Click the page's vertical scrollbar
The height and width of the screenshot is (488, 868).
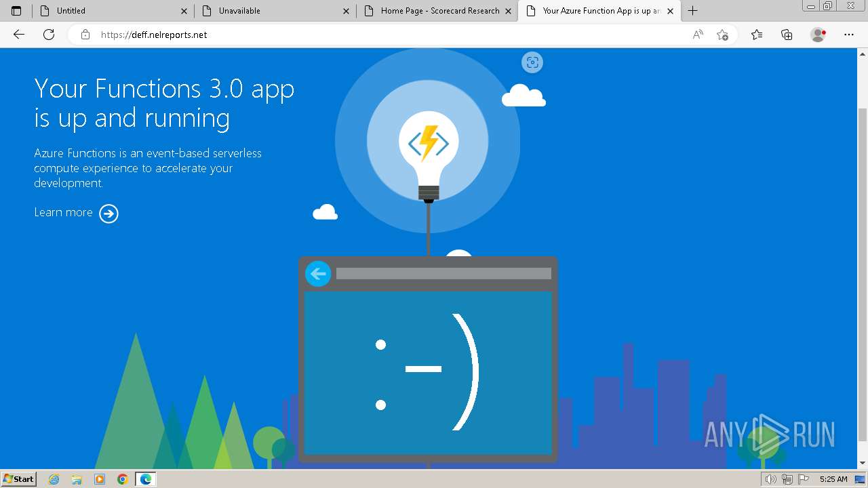pos(862,274)
